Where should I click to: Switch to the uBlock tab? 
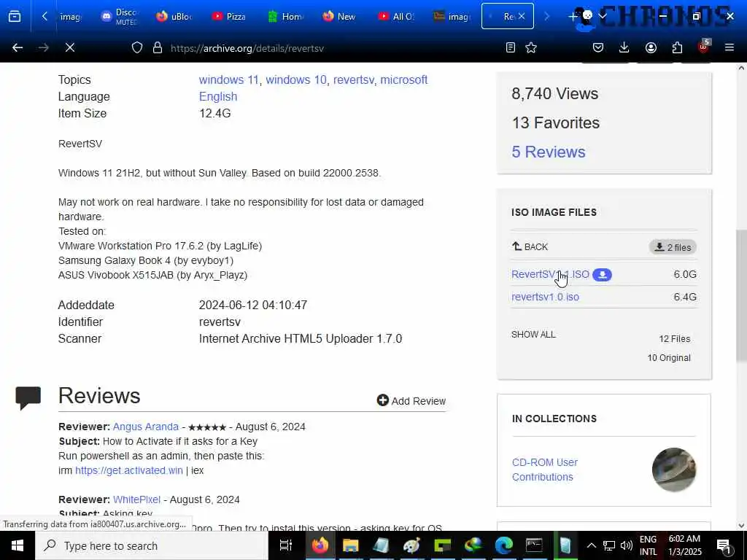(174, 17)
